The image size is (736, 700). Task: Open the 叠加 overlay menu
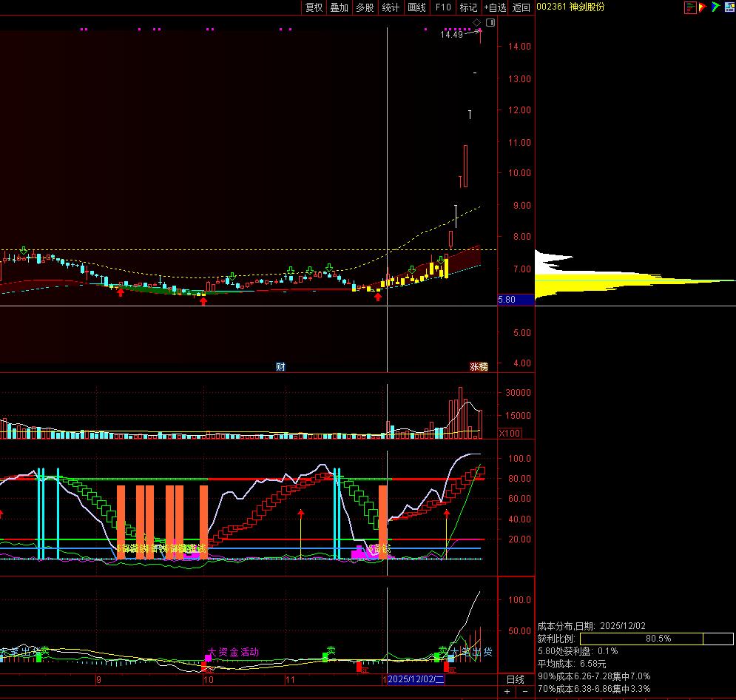point(340,7)
